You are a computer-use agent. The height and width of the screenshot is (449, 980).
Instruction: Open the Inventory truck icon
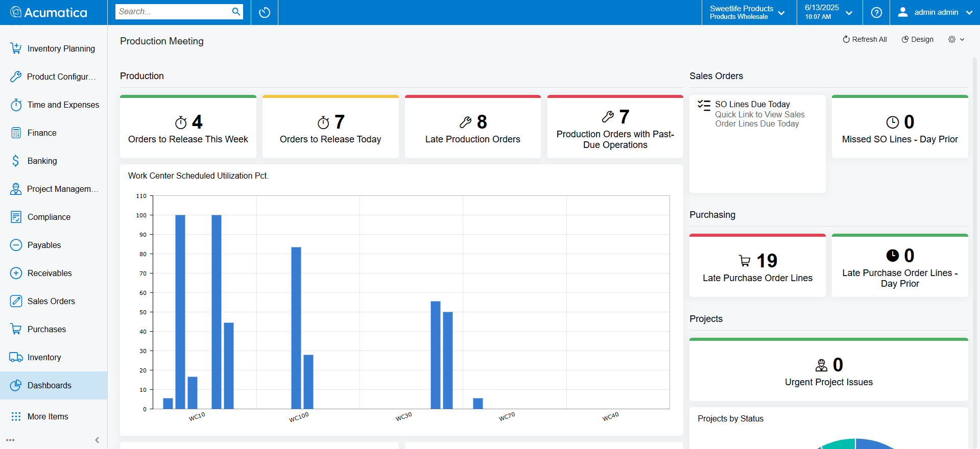(x=16, y=357)
